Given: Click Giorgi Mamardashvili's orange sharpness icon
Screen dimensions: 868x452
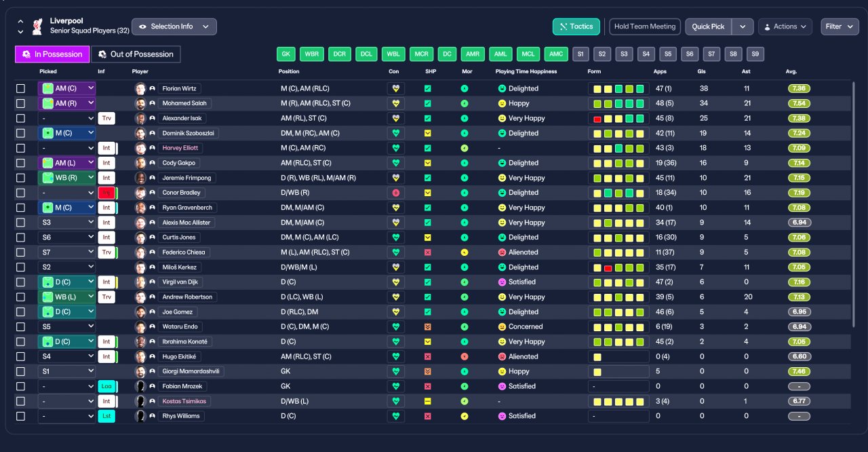Looking at the screenshot, I should [x=428, y=371].
